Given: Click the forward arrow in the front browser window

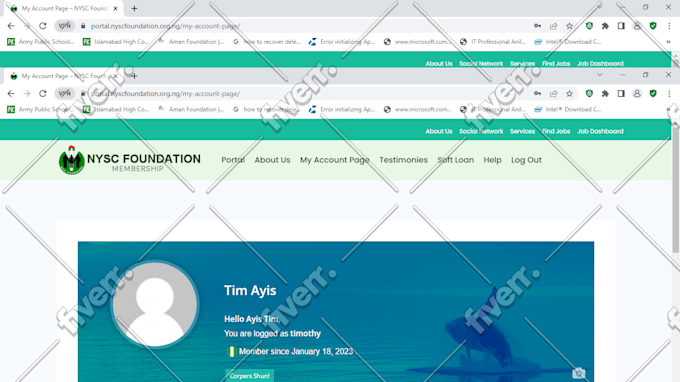Looking at the screenshot, I should pos(27,94).
